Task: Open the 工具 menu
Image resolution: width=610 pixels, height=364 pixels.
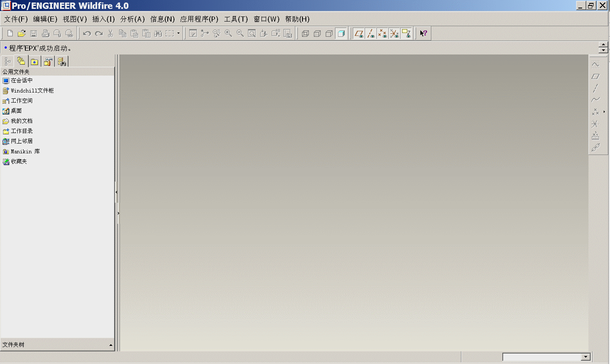Action: click(236, 19)
